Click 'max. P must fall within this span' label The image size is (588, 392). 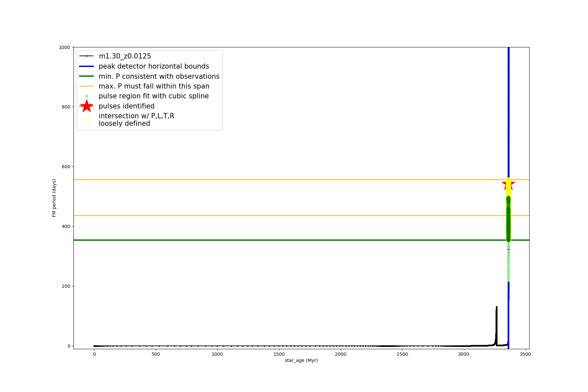[154, 86]
